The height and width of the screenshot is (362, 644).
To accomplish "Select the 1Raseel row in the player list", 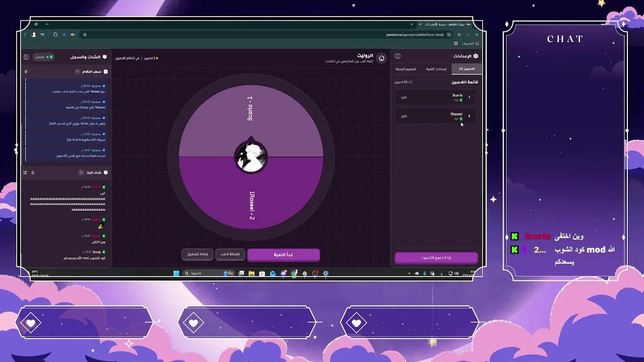I will coord(435,116).
